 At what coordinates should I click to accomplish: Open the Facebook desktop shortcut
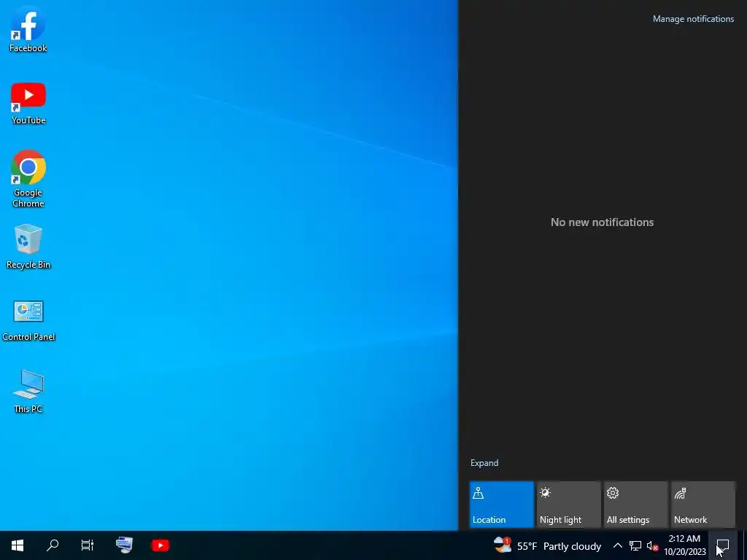[x=28, y=29]
